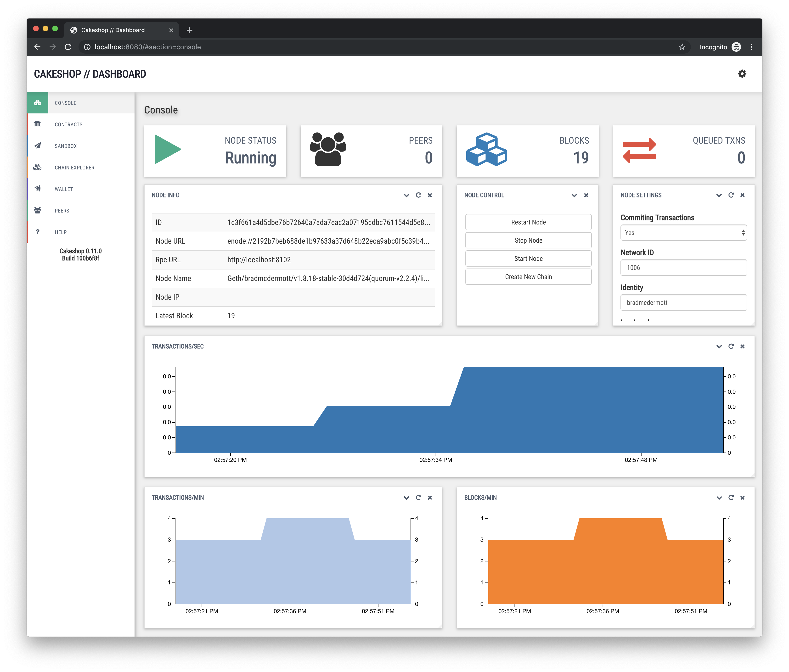This screenshot has height=672, width=789.
Task: Click the blue Blocks cubes icon
Action: coord(487,150)
